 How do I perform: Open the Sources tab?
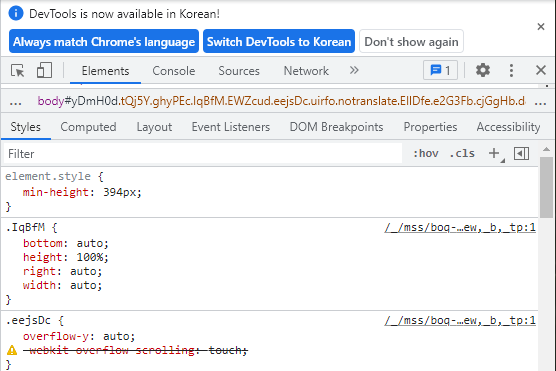[x=239, y=71]
